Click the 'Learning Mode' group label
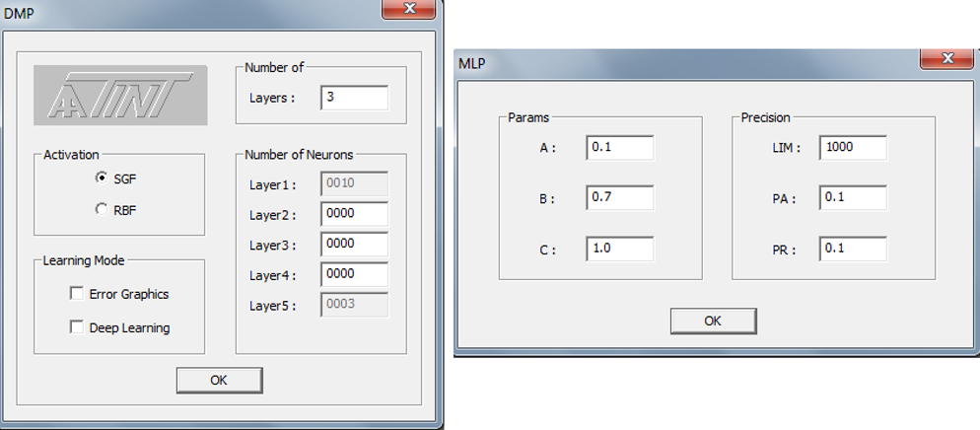The width and height of the screenshot is (980, 430). (84, 260)
